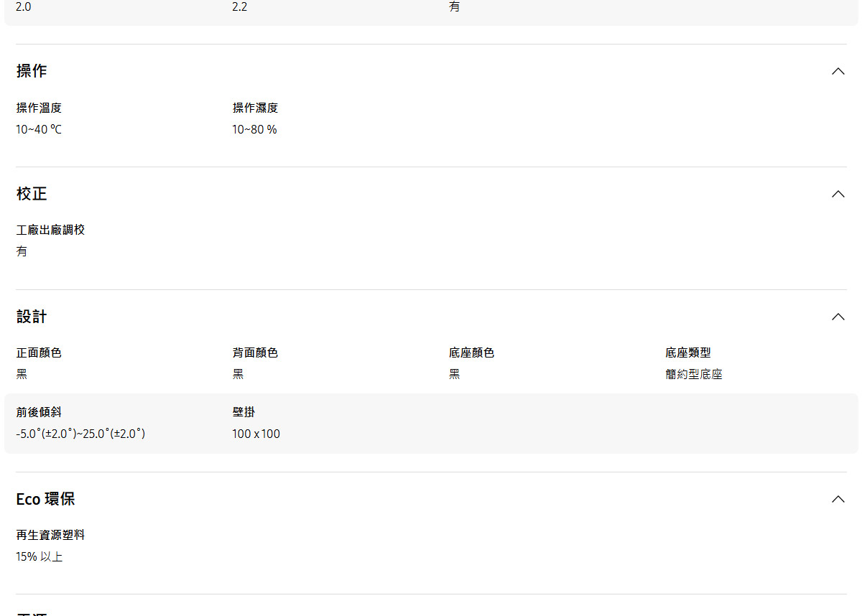Select the 設計 section title
Screen dimensions: 862x616
[x=31, y=317]
